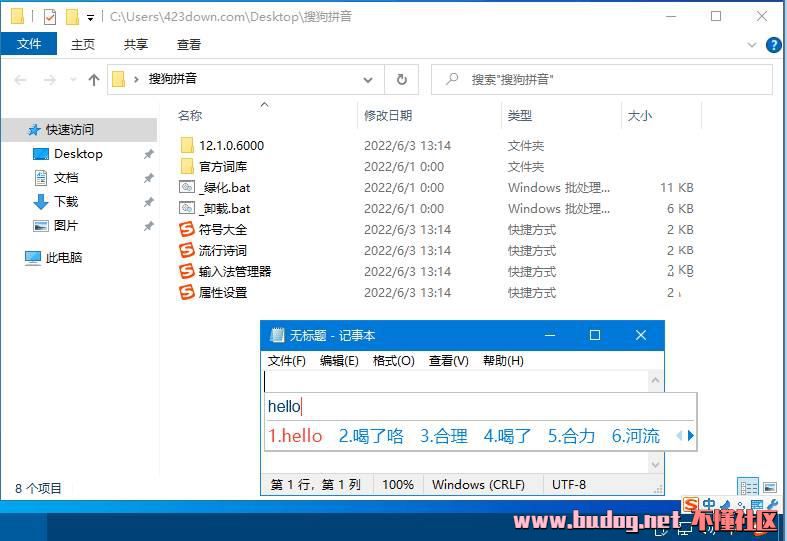
Task: Open the 查看 ribbon tab
Action: coord(188,45)
